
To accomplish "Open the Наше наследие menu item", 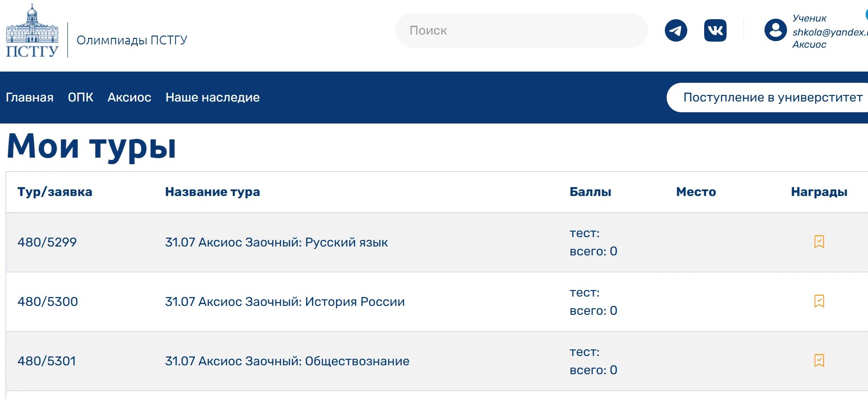I will point(213,97).
